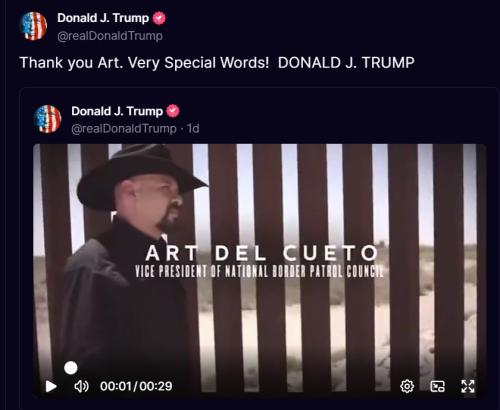Enable picture-in-picture mode icon
The height and width of the screenshot is (410, 500).
point(437,386)
